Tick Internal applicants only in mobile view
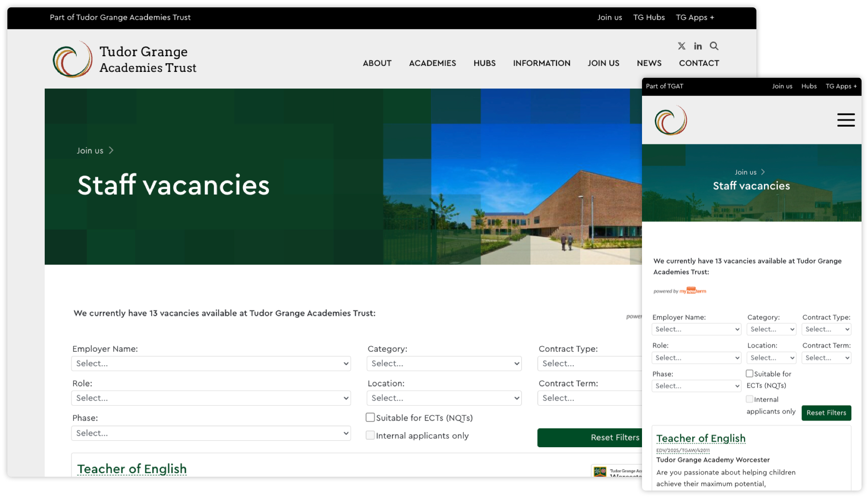Screen dimensions: 868x497 point(749,399)
